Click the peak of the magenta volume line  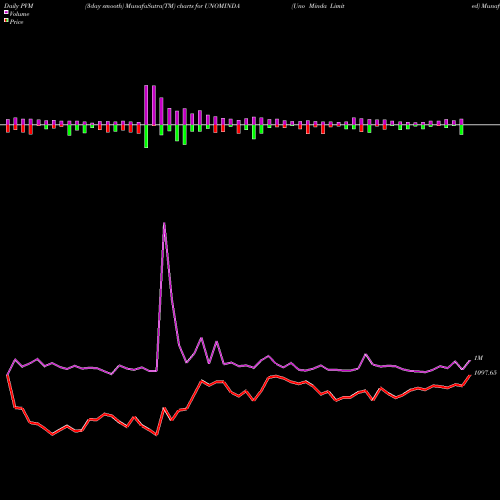click(164, 223)
